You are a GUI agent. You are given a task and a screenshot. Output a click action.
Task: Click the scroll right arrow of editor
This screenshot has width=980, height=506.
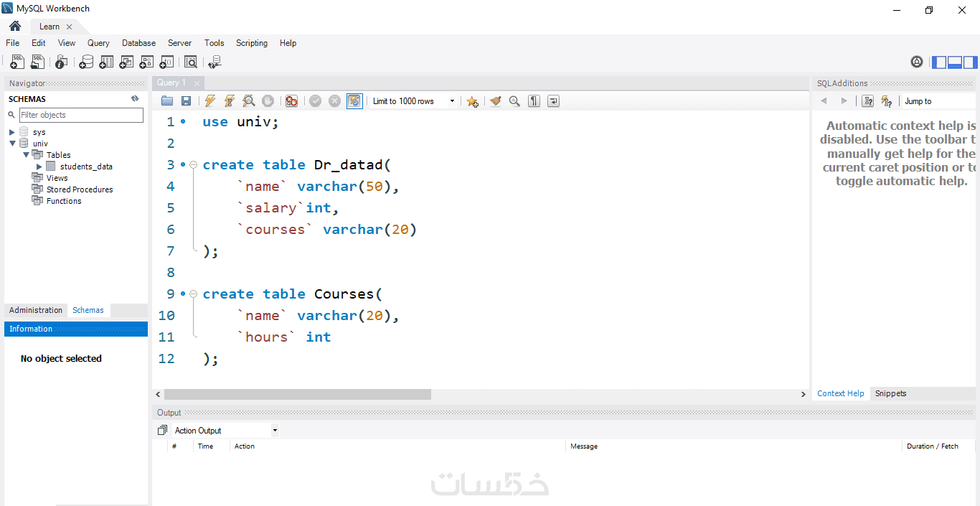click(x=804, y=394)
